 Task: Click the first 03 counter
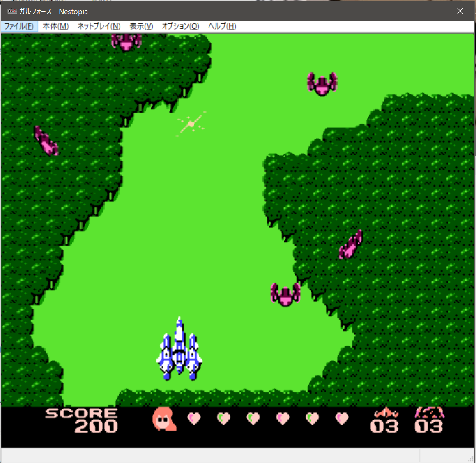[x=384, y=426]
